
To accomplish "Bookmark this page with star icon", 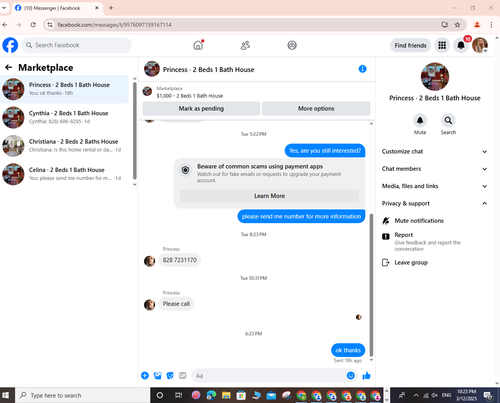I will (458, 25).
